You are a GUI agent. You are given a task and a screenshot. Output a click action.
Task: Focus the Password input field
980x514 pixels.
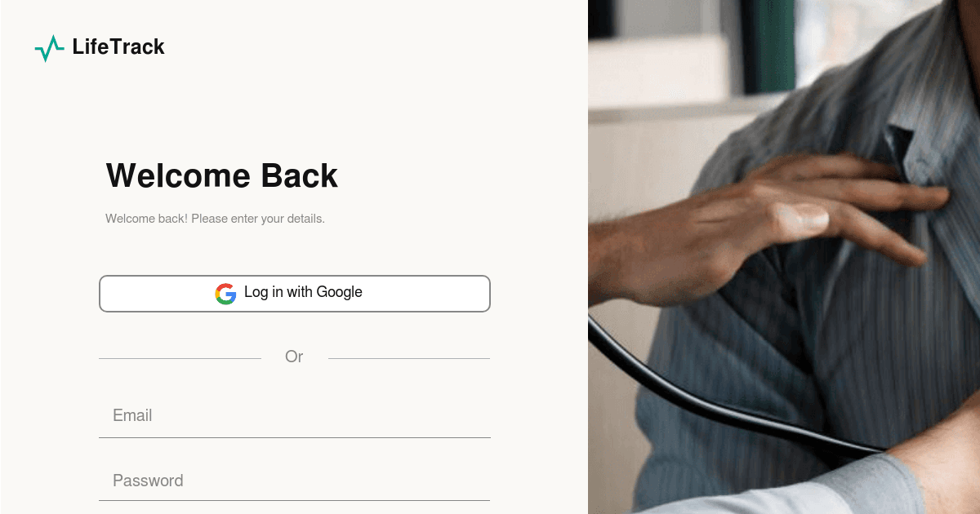tap(295, 481)
